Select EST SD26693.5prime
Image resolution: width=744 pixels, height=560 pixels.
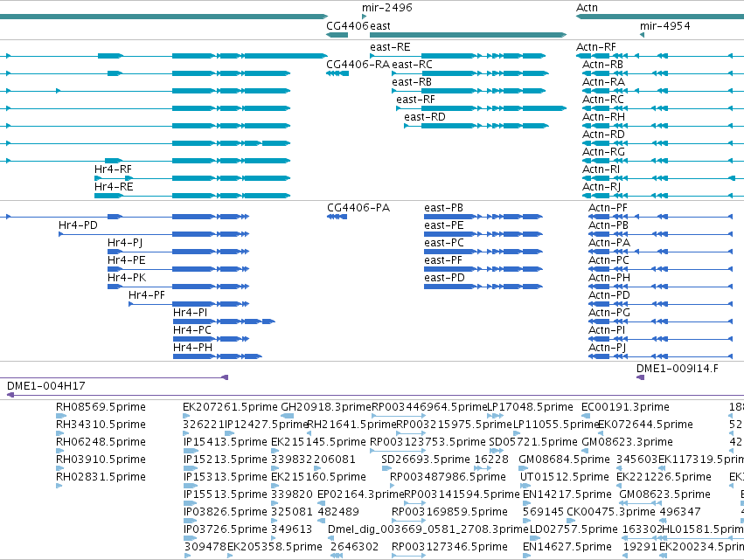click(426, 460)
